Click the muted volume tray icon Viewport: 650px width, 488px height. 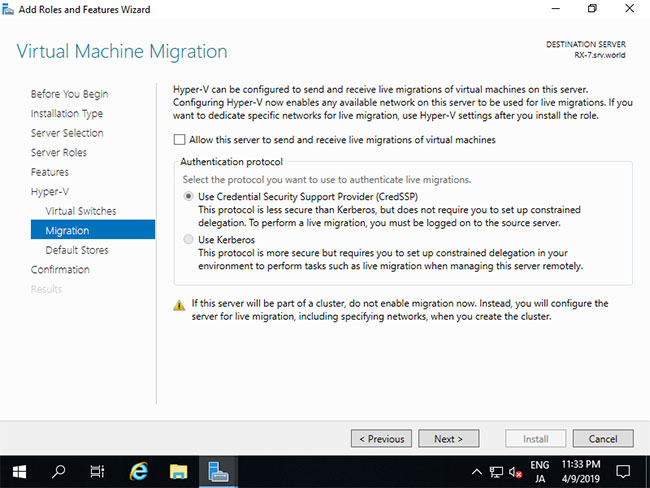pyautogui.click(x=515, y=472)
